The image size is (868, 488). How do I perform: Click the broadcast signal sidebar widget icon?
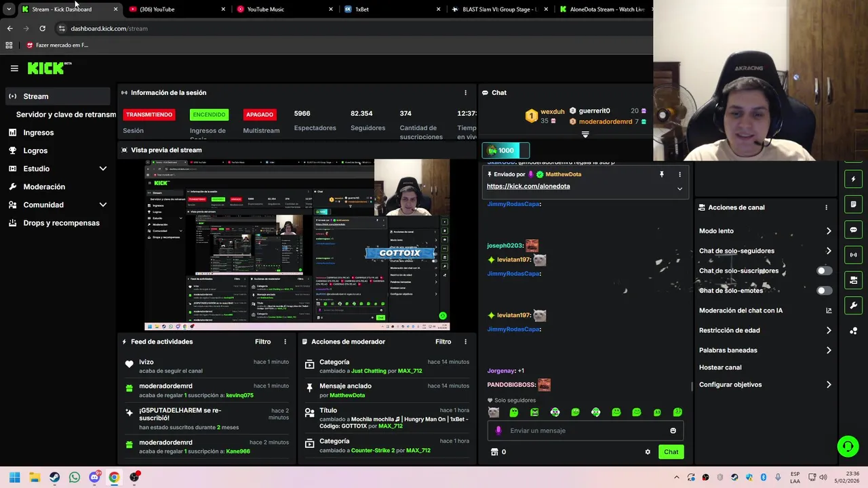[853, 255]
